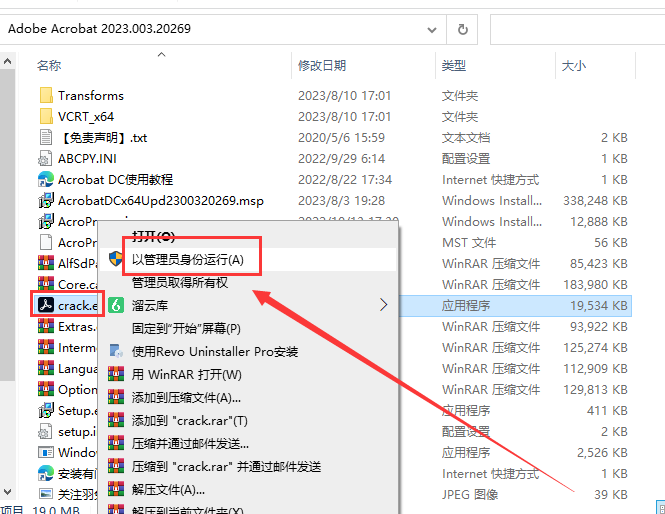Image resolution: width=665 pixels, height=514 pixels.
Task: Expand the 溜云库 submenu arrow
Action: point(383,305)
